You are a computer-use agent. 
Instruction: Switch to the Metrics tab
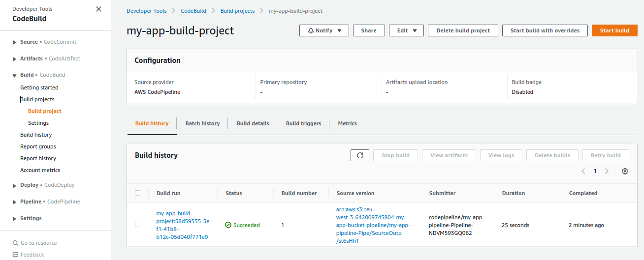tap(347, 123)
